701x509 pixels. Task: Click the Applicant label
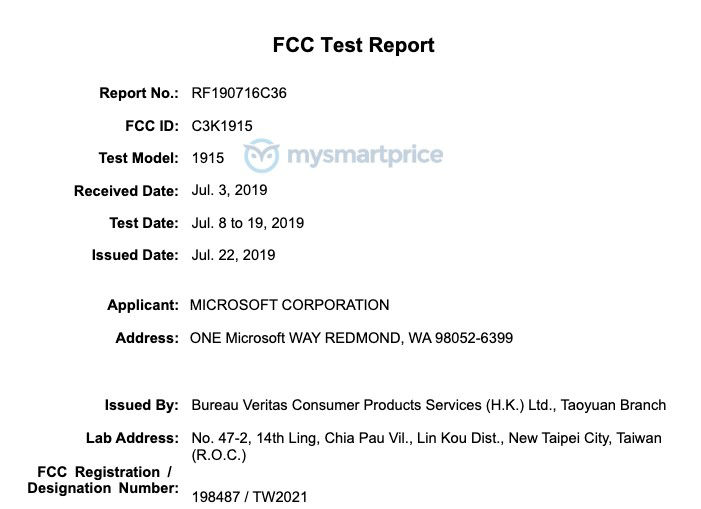[143, 305]
